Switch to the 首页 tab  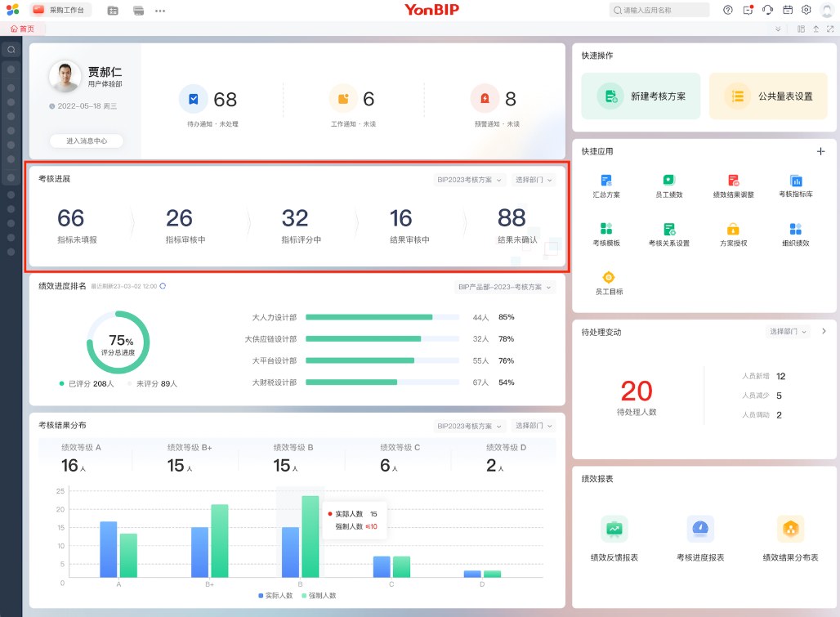tap(23, 29)
